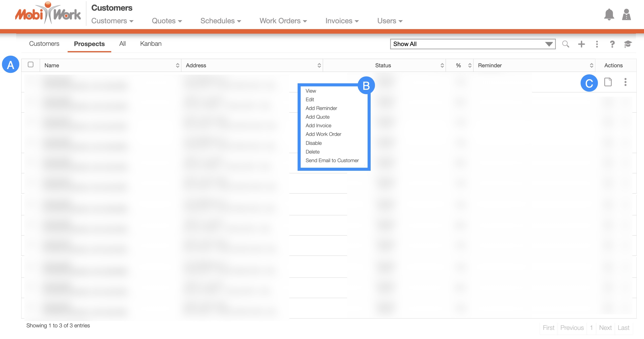Click the document icon in first row
The image size is (644, 339).
pos(608,82)
